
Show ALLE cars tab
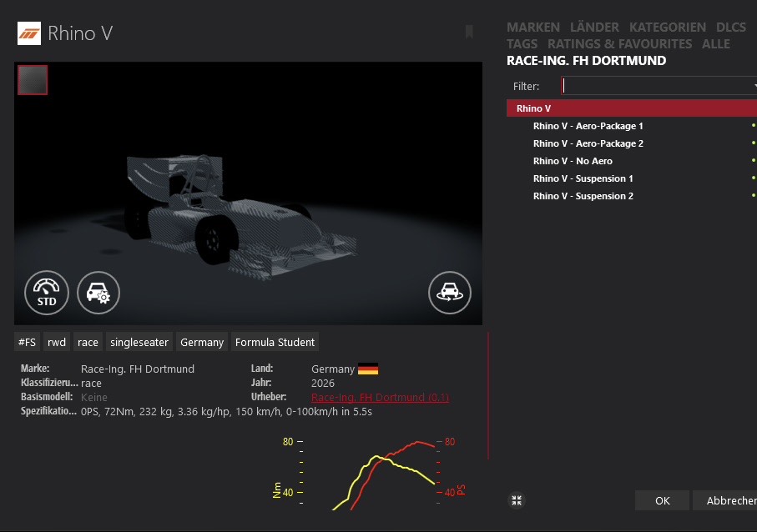tap(716, 44)
